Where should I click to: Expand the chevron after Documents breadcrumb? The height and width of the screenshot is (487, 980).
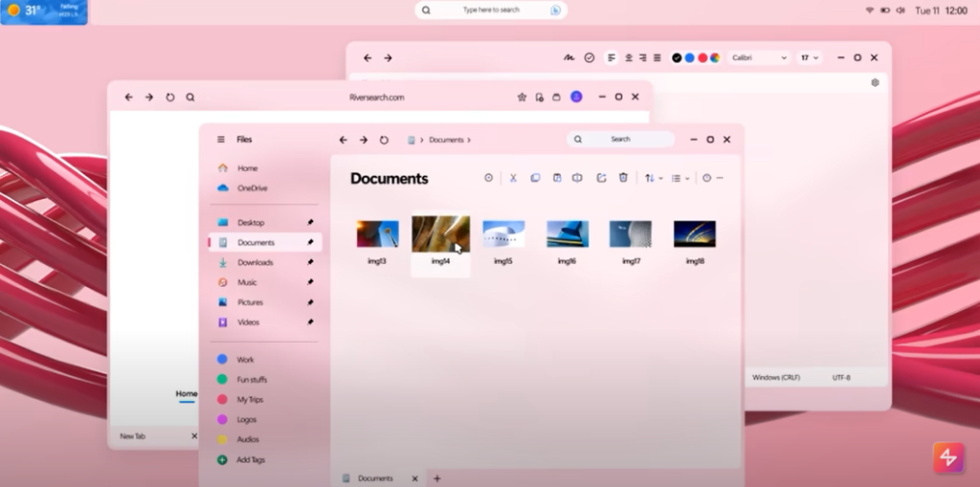click(469, 140)
